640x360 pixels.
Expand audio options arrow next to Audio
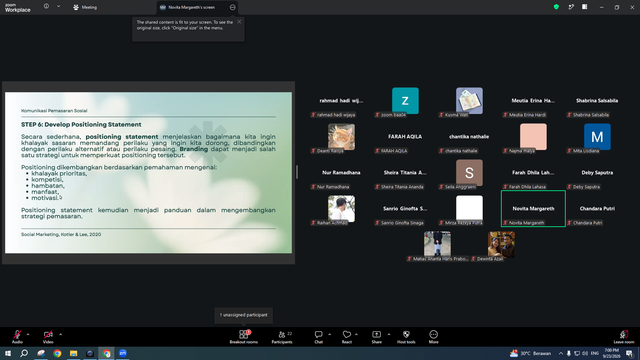click(x=28, y=334)
